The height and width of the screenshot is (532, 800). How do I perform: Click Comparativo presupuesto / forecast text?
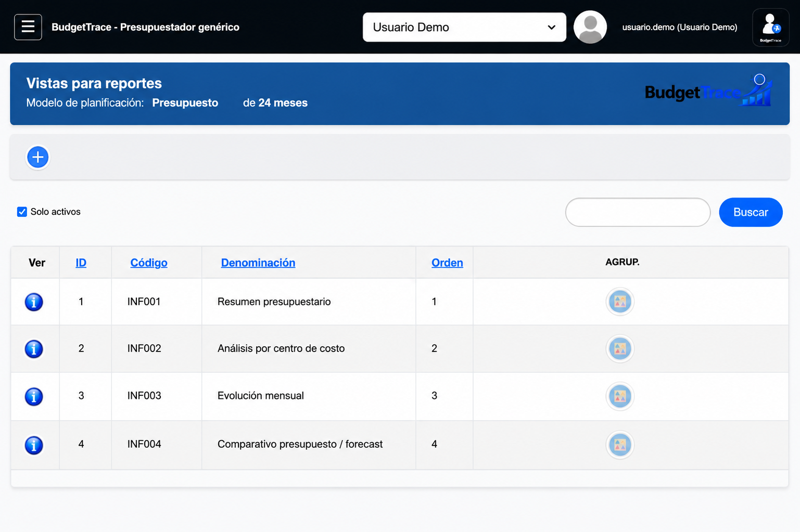[x=300, y=444]
